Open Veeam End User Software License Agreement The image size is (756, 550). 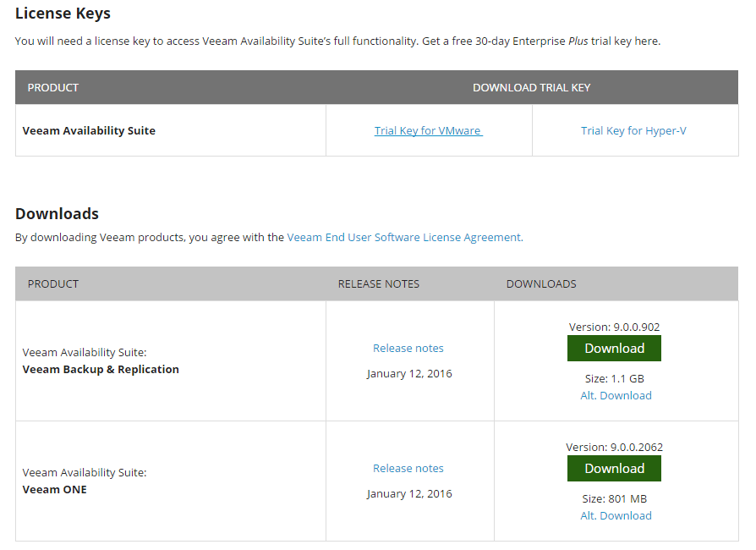point(405,238)
